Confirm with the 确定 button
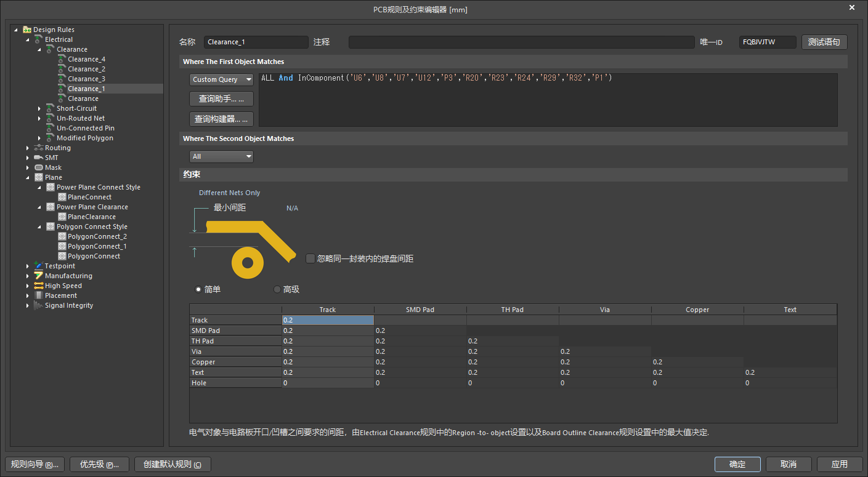The width and height of the screenshot is (868, 477). [737, 464]
